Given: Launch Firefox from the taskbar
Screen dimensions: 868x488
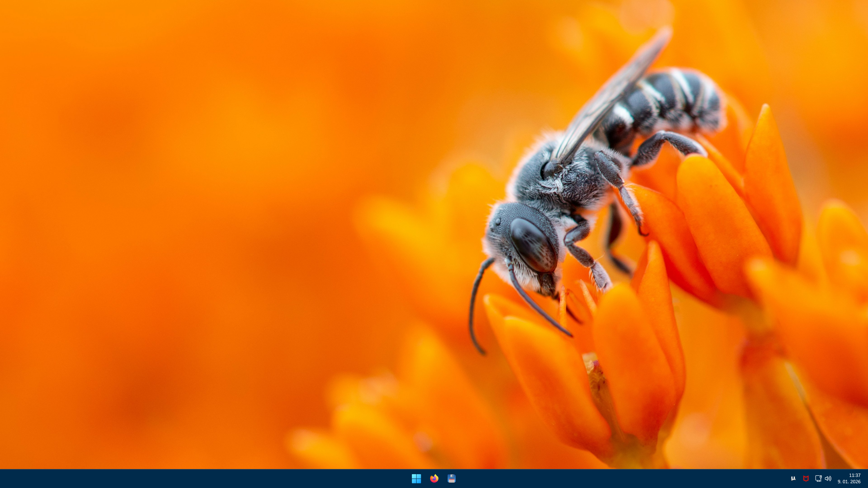Looking at the screenshot, I should point(434,478).
